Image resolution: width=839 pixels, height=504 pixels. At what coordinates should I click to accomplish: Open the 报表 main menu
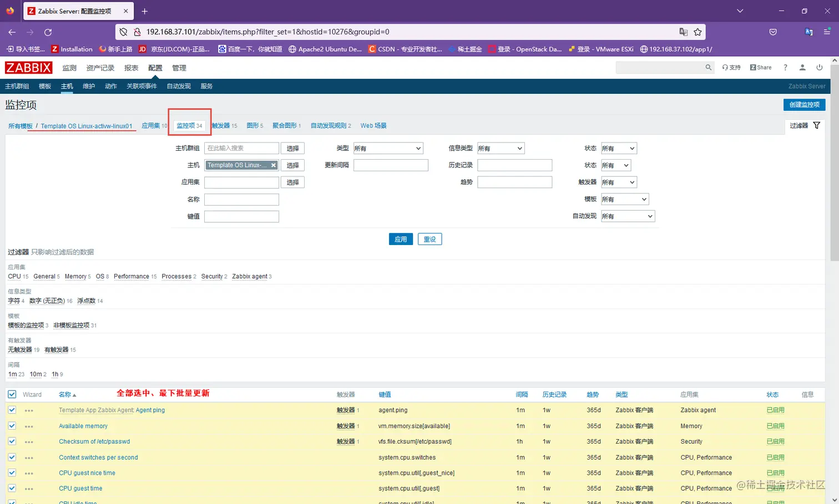click(x=132, y=68)
